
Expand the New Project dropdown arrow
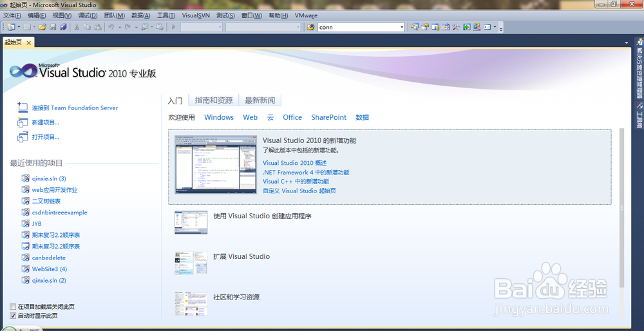coord(19,27)
